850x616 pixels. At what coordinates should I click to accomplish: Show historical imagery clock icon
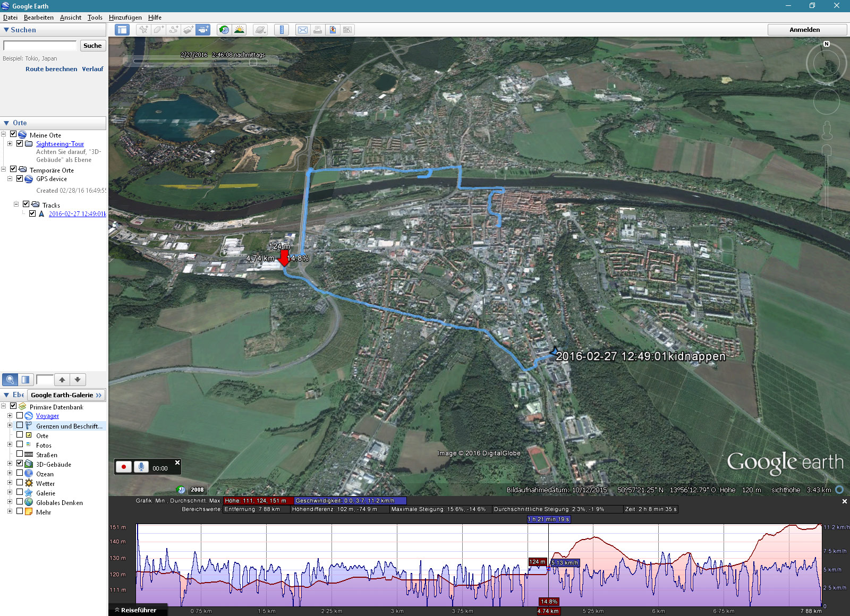tap(224, 30)
